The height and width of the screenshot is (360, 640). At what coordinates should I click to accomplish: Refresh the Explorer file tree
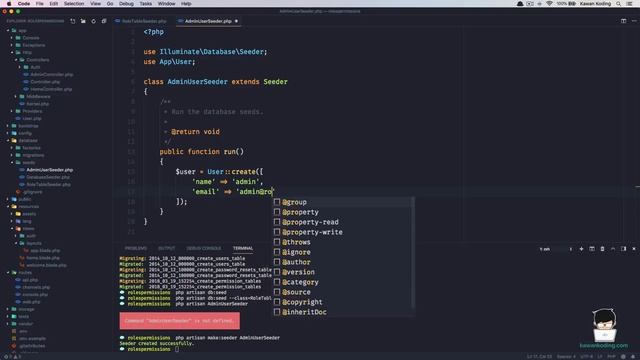pyautogui.click(x=93, y=21)
